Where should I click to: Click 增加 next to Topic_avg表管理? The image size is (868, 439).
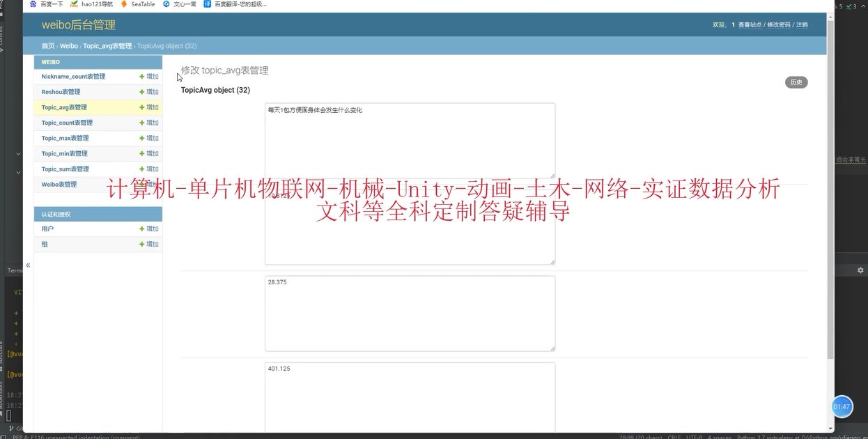[x=149, y=107]
